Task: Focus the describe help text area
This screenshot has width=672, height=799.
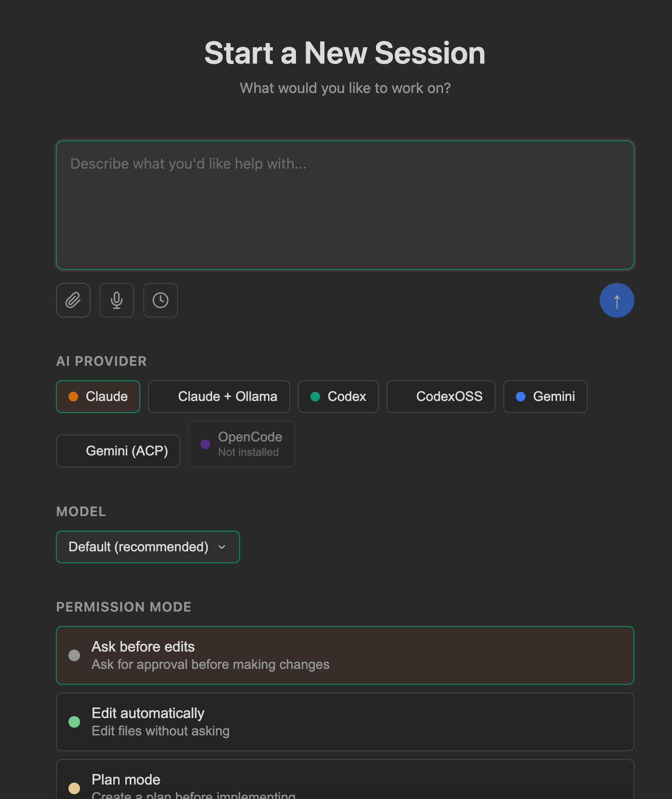Action: pyautogui.click(x=345, y=205)
